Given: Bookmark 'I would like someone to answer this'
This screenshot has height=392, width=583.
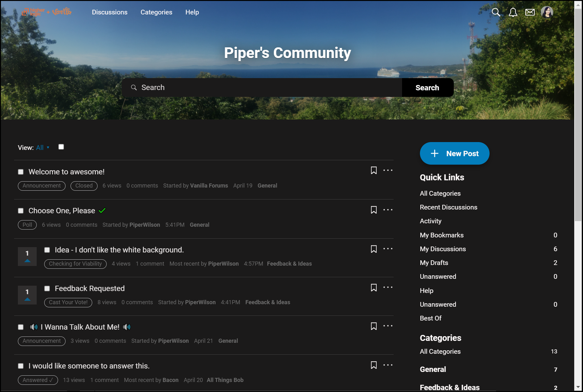Looking at the screenshot, I should tap(374, 365).
